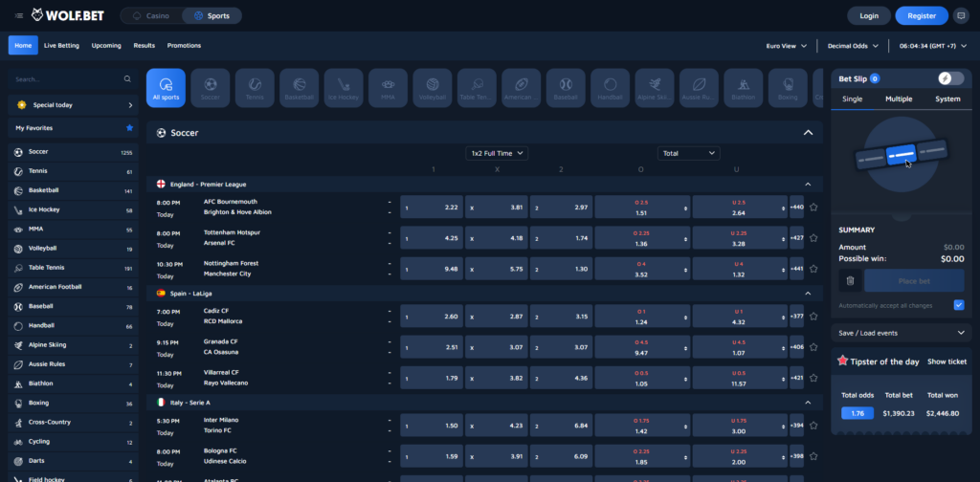Open the Promotions tab
The height and width of the screenshot is (482, 980).
coord(185,46)
